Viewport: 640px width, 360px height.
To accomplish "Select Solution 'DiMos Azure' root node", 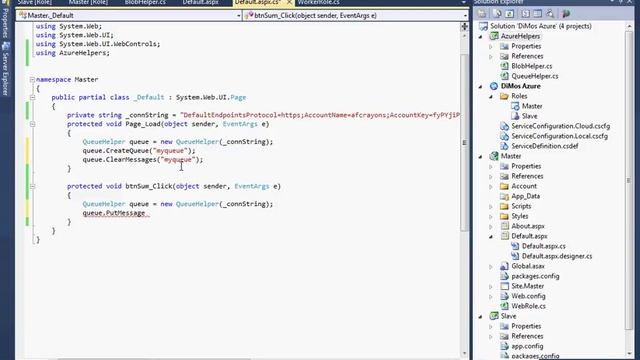I will coord(540,26).
